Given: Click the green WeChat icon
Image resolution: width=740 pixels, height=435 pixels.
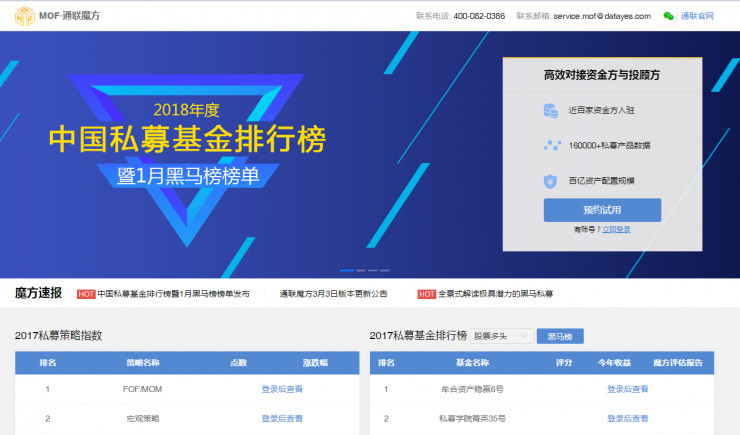Looking at the screenshot, I should (x=668, y=16).
